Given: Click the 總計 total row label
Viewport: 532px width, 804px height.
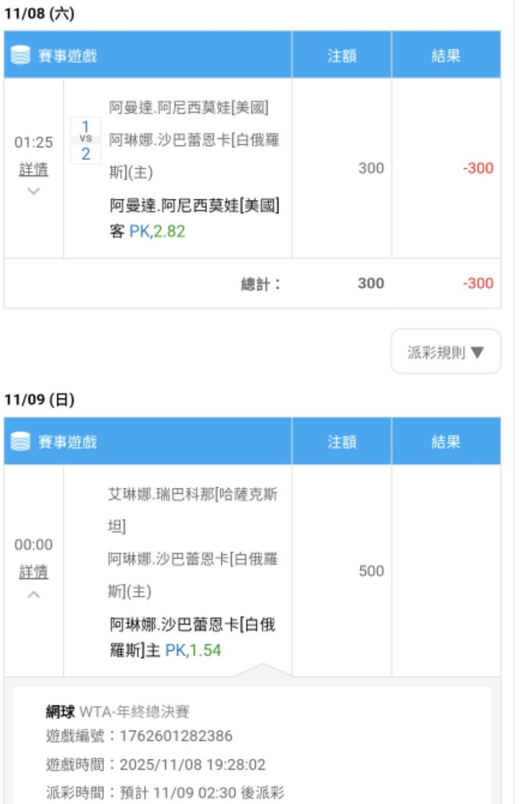Looking at the screenshot, I should coord(260,284).
